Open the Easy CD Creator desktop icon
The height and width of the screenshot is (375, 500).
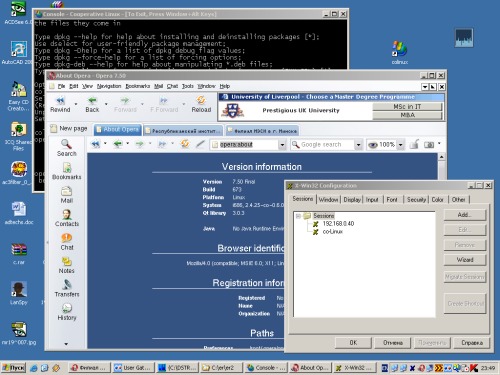(x=18, y=96)
